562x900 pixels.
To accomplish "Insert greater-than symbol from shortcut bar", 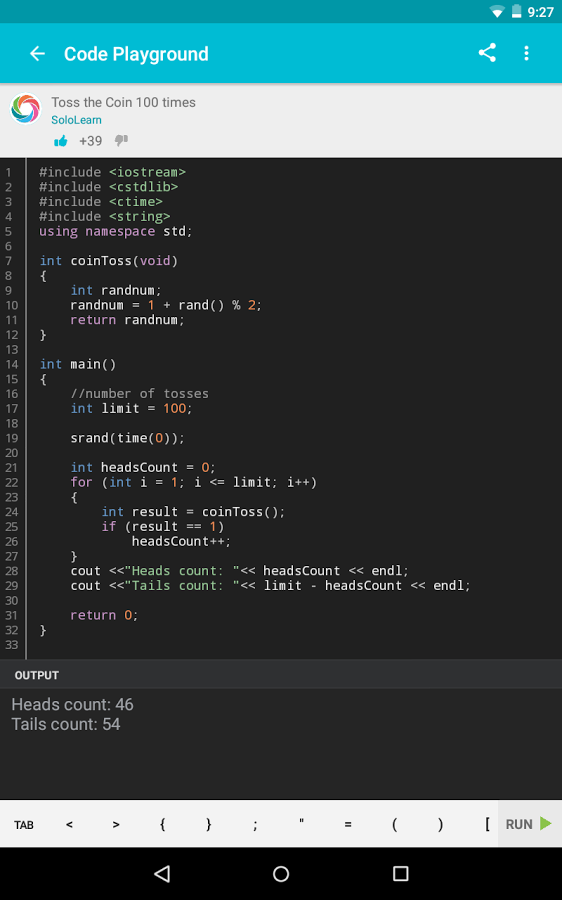I will (x=116, y=825).
